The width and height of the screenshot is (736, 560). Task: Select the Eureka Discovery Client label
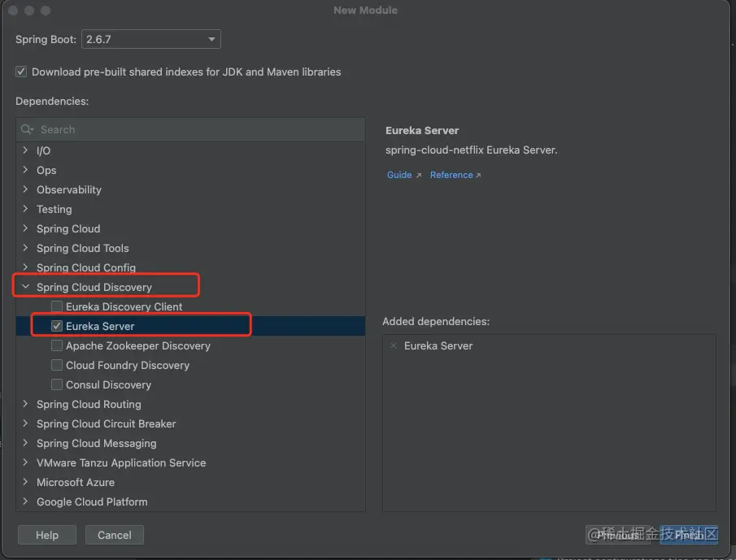pos(124,306)
